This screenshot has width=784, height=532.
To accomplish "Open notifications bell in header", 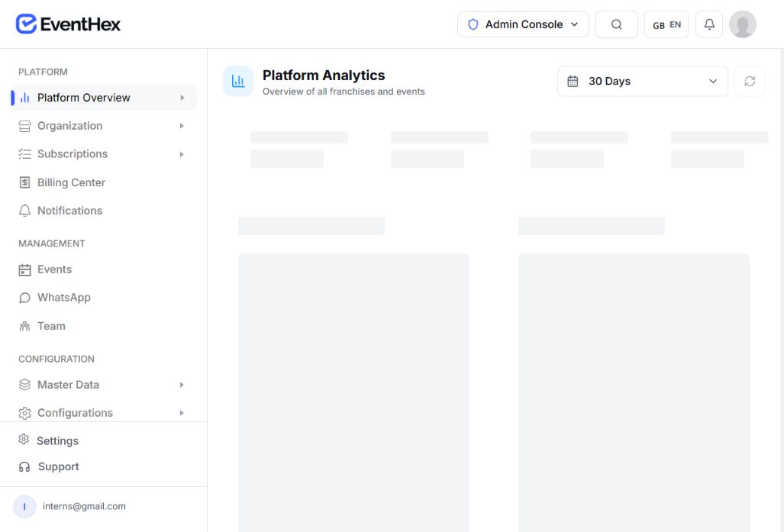I will coord(709,24).
